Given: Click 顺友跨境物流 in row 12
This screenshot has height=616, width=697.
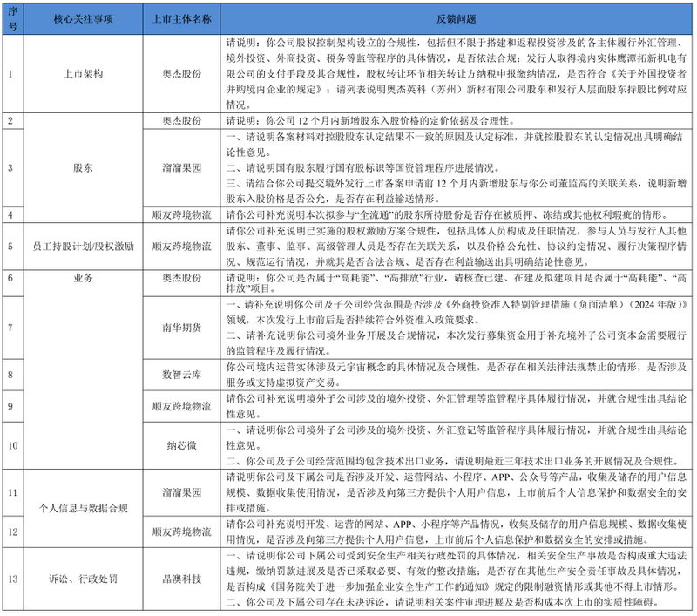Looking at the screenshot, I should pyautogui.click(x=181, y=531).
